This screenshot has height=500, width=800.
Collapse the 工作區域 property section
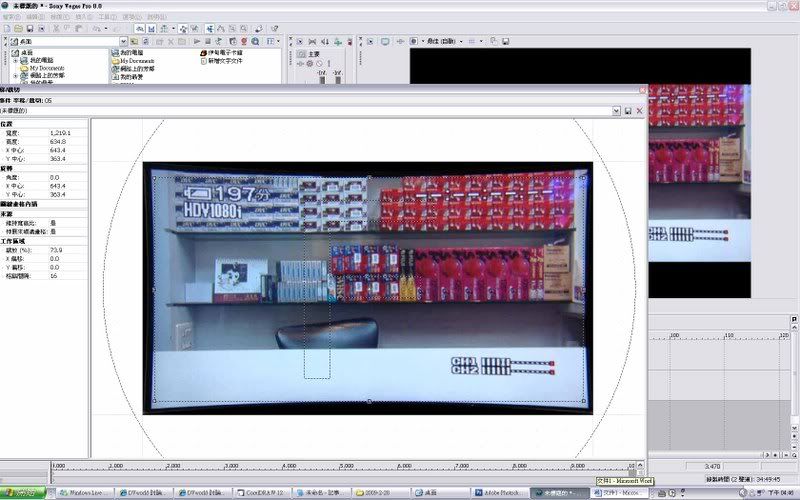click(x=12, y=241)
